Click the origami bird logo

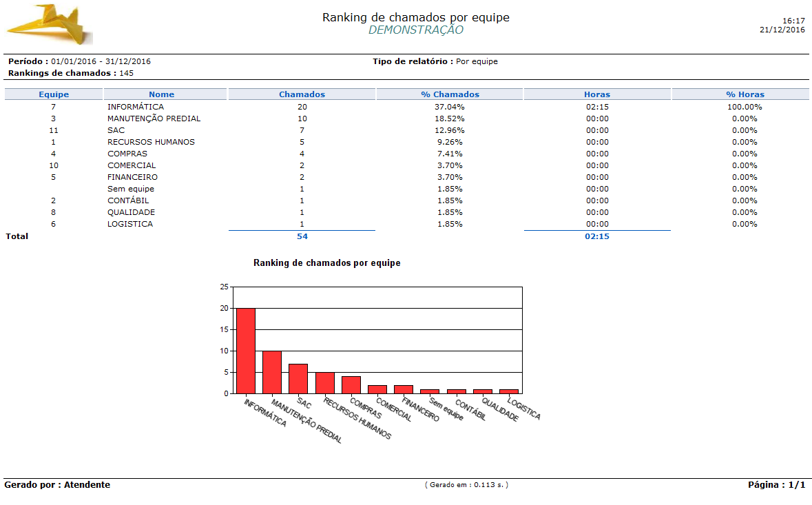tap(50, 24)
